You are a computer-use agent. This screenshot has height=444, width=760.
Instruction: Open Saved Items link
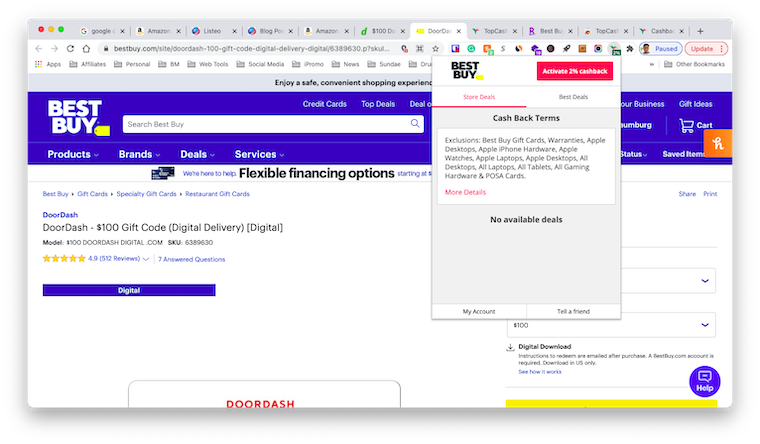coord(683,154)
